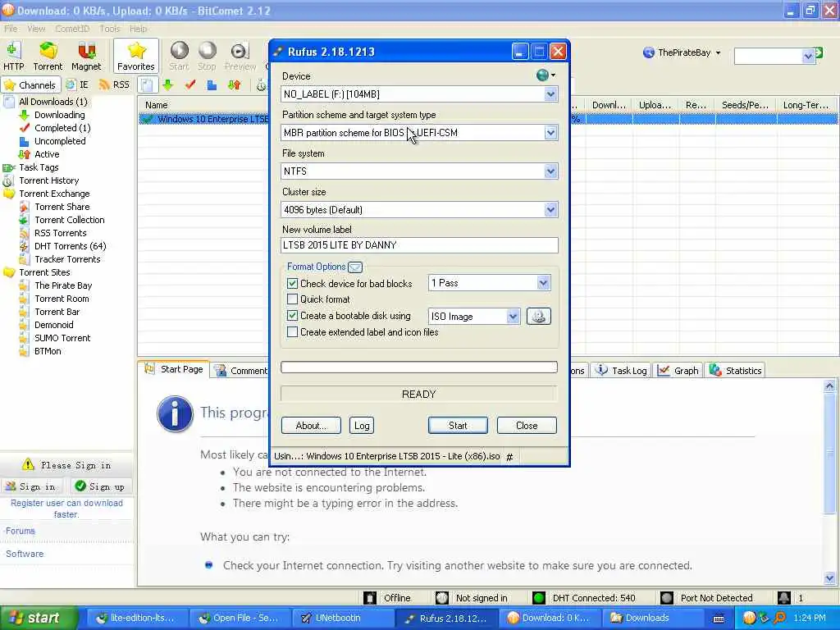Edit the New volume label field
Screen dimensions: 840x630
pos(419,244)
